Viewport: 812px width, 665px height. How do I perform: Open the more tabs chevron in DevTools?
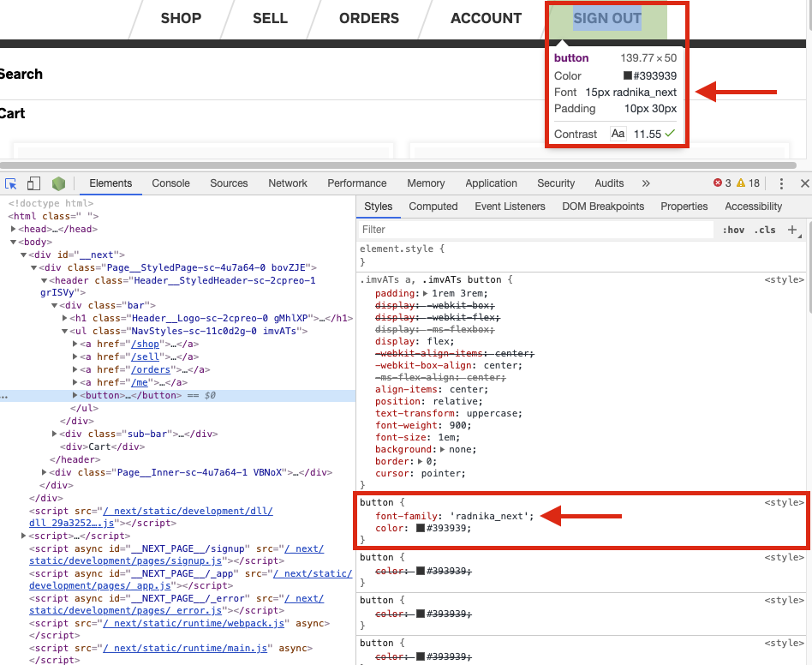[x=646, y=183]
